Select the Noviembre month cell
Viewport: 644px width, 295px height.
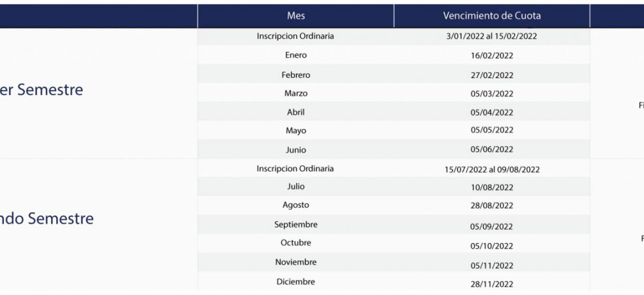(x=296, y=262)
